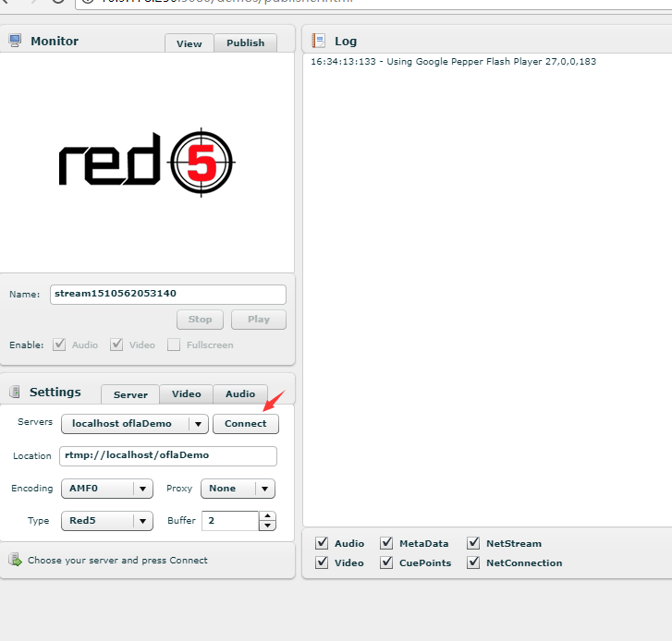Click the Monitor panel computer icon

pyautogui.click(x=15, y=41)
